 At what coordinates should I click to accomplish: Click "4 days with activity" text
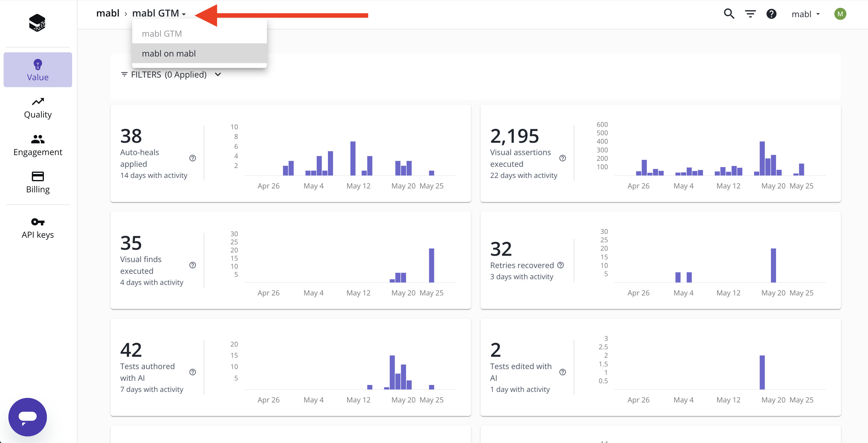click(152, 282)
